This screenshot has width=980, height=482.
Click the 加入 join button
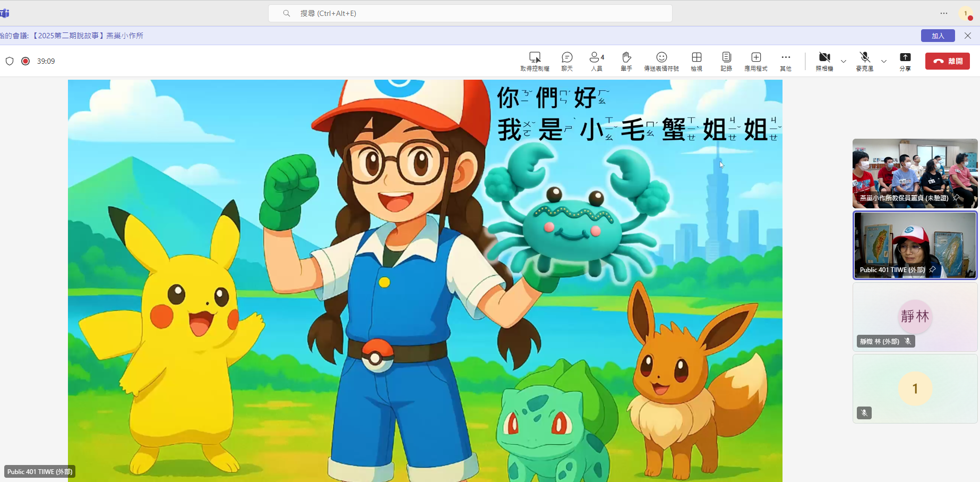click(x=938, y=36)
